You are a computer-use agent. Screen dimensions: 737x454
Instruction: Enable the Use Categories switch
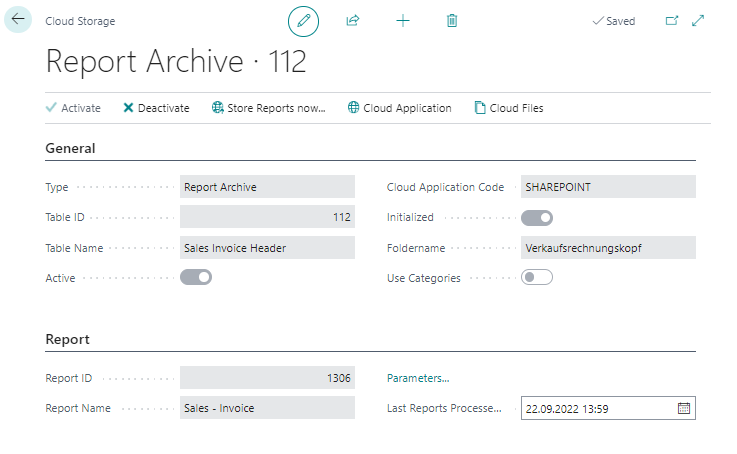click(537, 277)
